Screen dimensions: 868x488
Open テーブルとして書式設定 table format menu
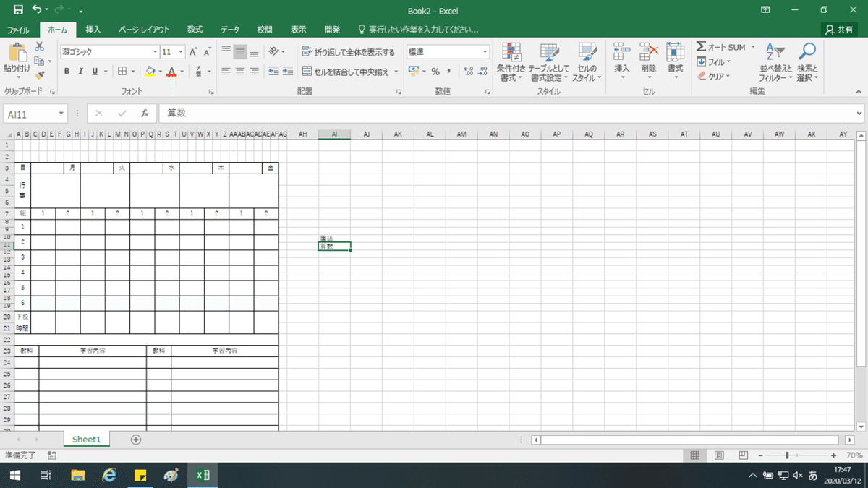[550, 62]
